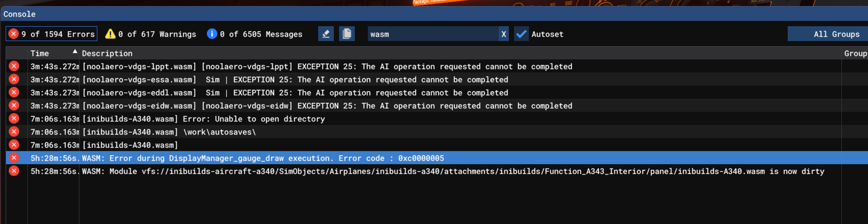Toggle the Errors filter button
The height and width of the screenshot is (224, 868).
point(51,34)
